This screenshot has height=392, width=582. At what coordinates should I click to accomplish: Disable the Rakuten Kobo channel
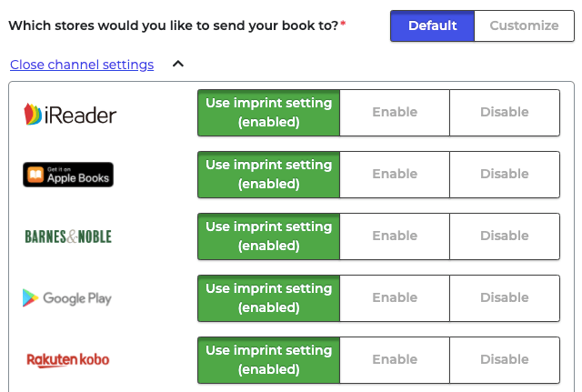tap(505, 360)
